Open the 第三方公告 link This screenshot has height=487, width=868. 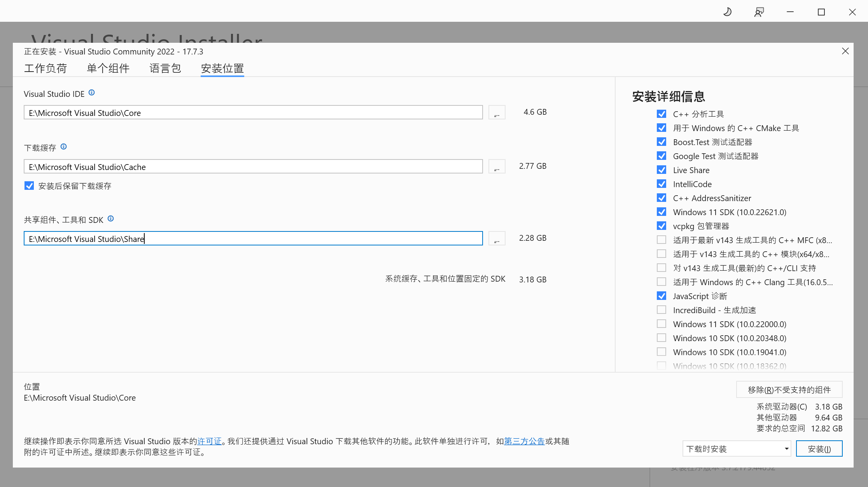(524, 441)
